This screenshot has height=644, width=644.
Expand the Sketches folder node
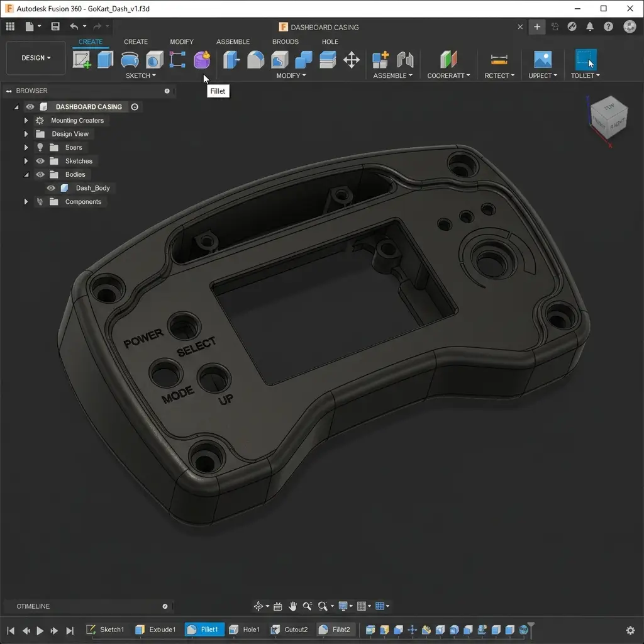[x=26, y=161]
